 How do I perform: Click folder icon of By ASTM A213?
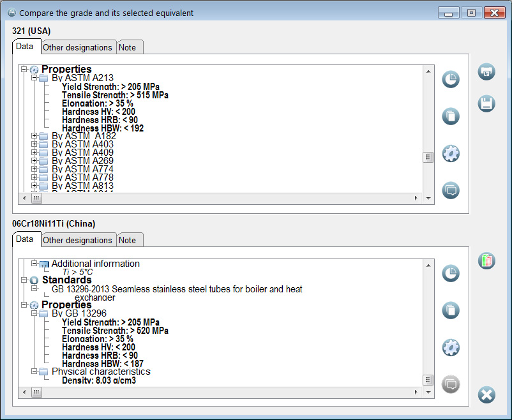(x=43, y=78)
